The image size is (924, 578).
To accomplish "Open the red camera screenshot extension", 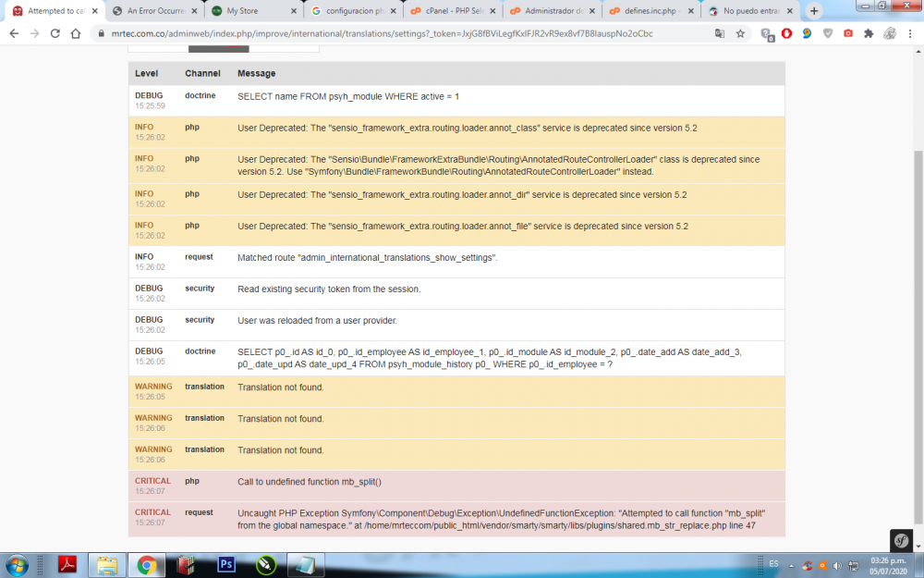I will click(x=848, y=33).
